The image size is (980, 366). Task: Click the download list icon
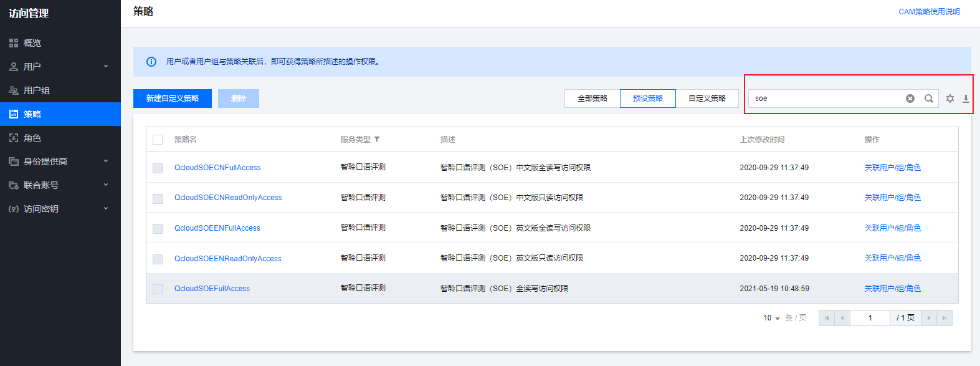click(x=966, y=99)
